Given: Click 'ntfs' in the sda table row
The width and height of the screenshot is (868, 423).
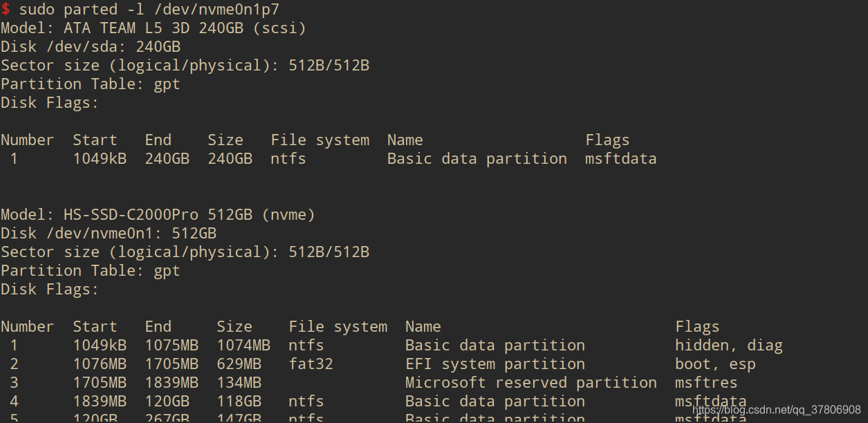Looking at the screenshot, I should click(288, 159).
